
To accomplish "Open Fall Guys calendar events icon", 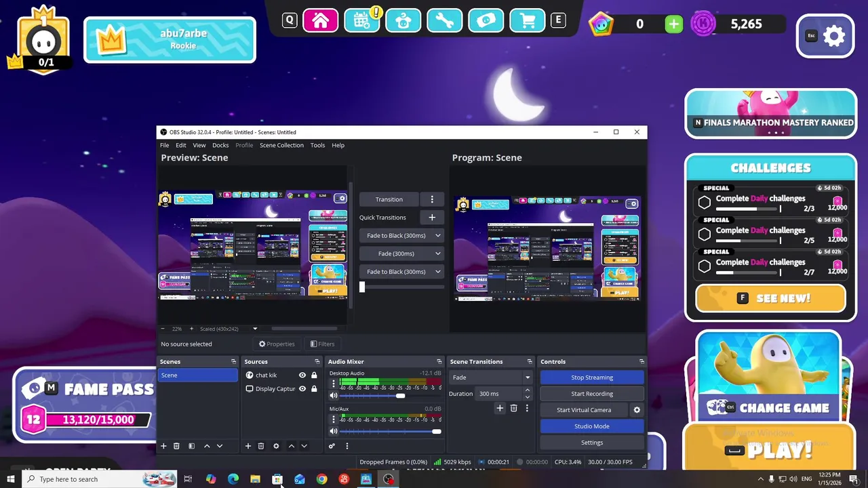I will point(362,21).
